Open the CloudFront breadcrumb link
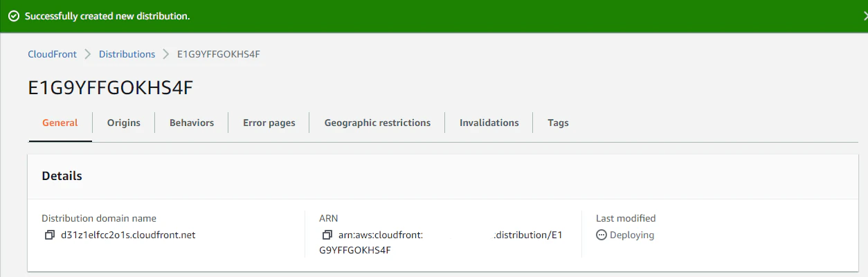Screen dimensions: 868x277 click(x=52, y=54)
